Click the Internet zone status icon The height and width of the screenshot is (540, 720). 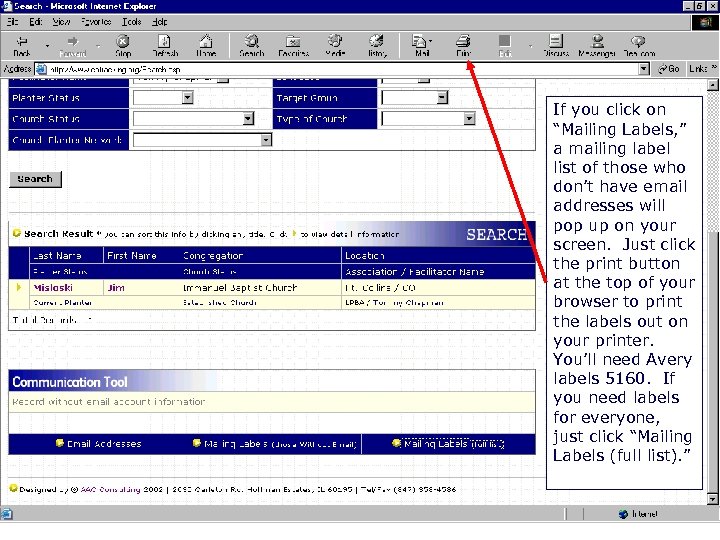coord(623,514)
